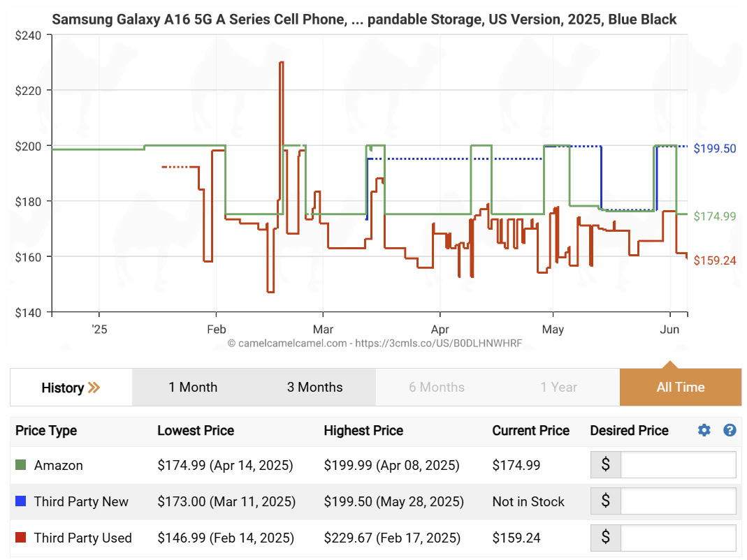Viewport: 747px width, 560px height.
Task: Click the History tab label
Action: pos(62,388)
